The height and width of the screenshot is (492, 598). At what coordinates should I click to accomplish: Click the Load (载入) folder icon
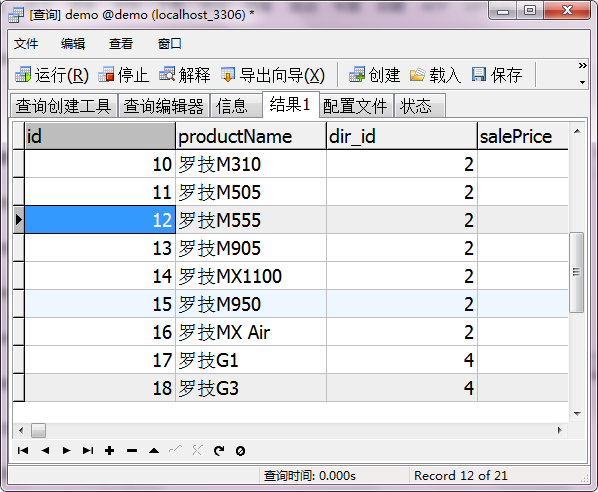(418, 74)
